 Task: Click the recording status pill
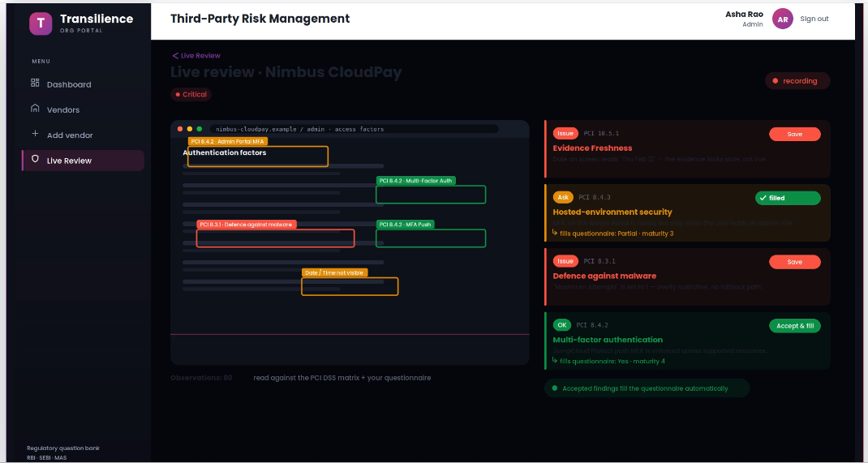point(797,81)
